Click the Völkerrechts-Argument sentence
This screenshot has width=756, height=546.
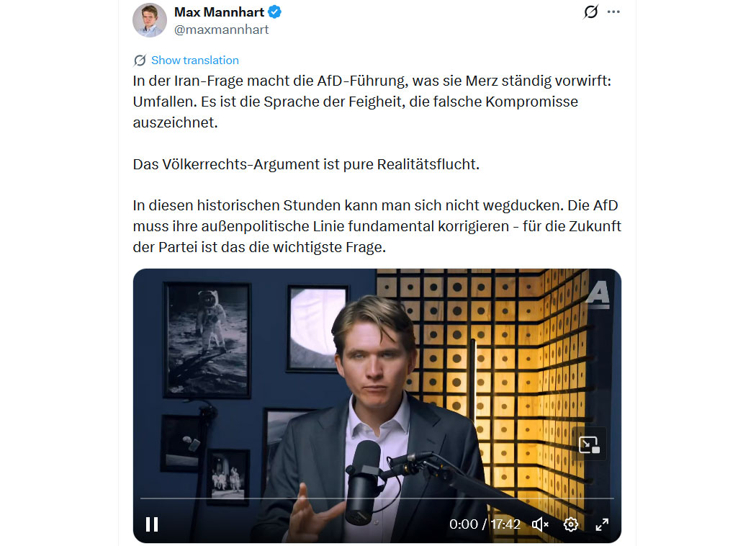(306, 164)
